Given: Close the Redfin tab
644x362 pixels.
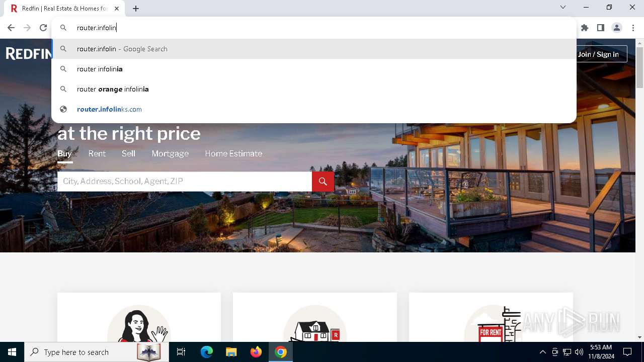Looking at the screenshot, I should [117, 9].
